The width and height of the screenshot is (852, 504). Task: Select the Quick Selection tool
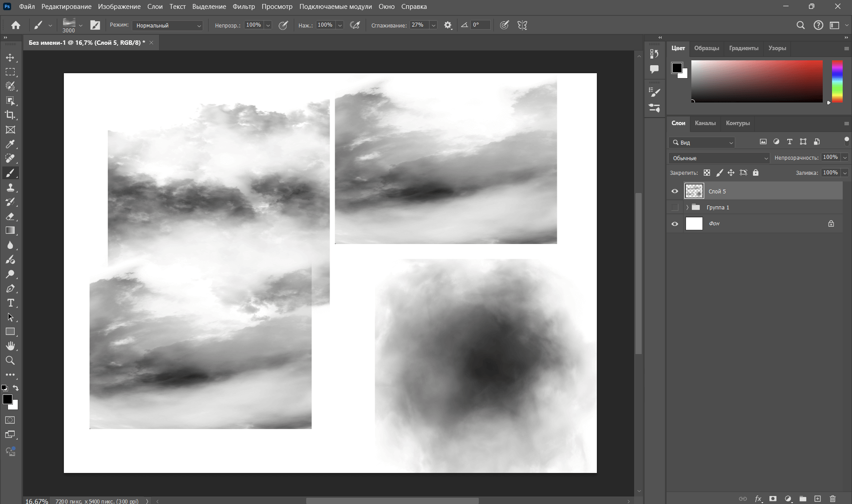click(10, 86)
